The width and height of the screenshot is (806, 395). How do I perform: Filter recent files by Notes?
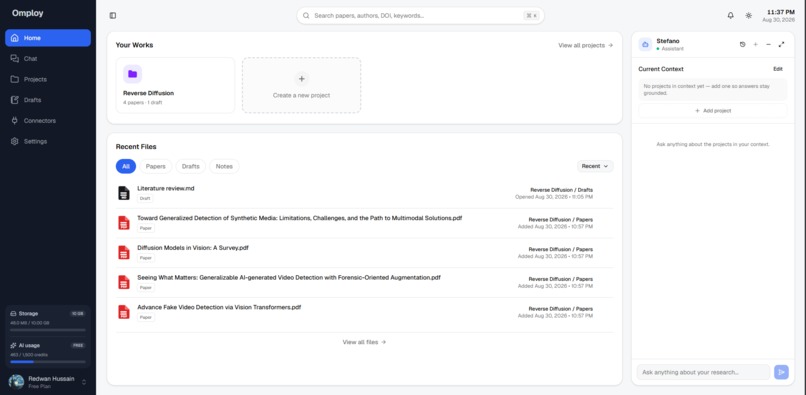point(224,166)
